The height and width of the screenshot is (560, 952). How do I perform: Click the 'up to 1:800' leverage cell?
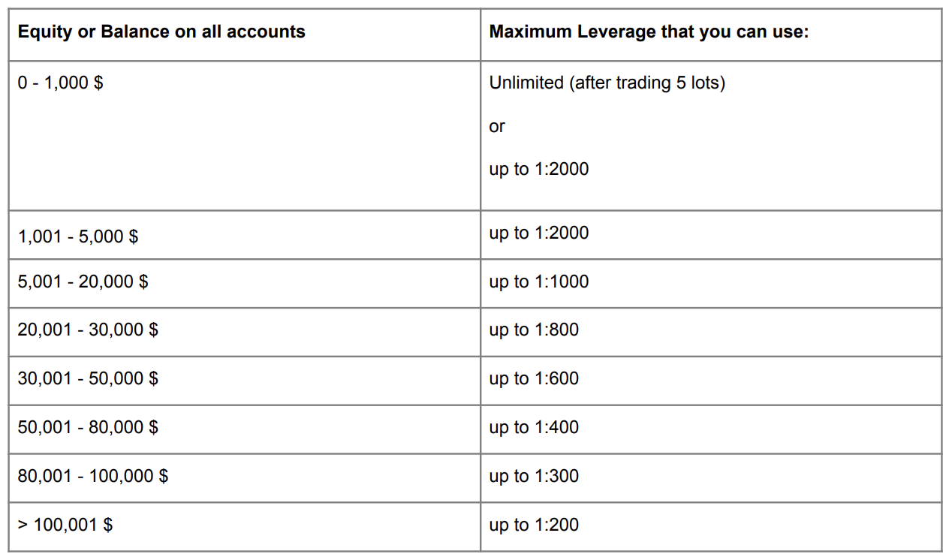pos(534,330)
